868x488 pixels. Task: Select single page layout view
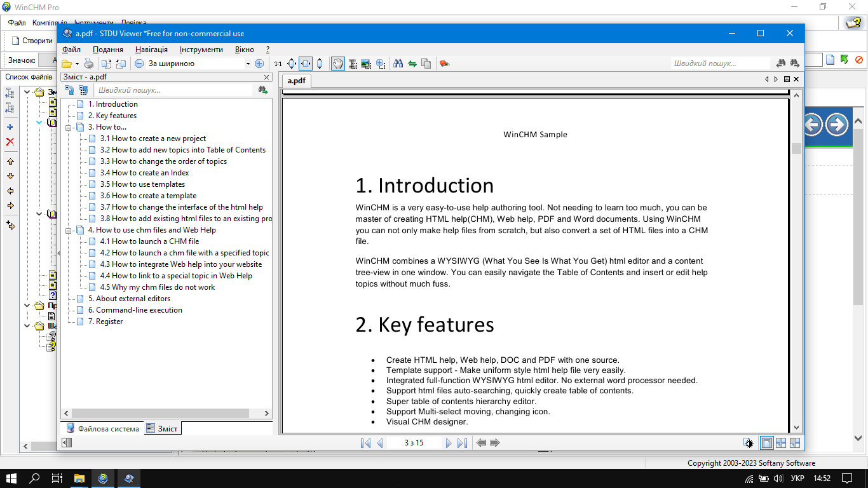(x=767, y=443)
